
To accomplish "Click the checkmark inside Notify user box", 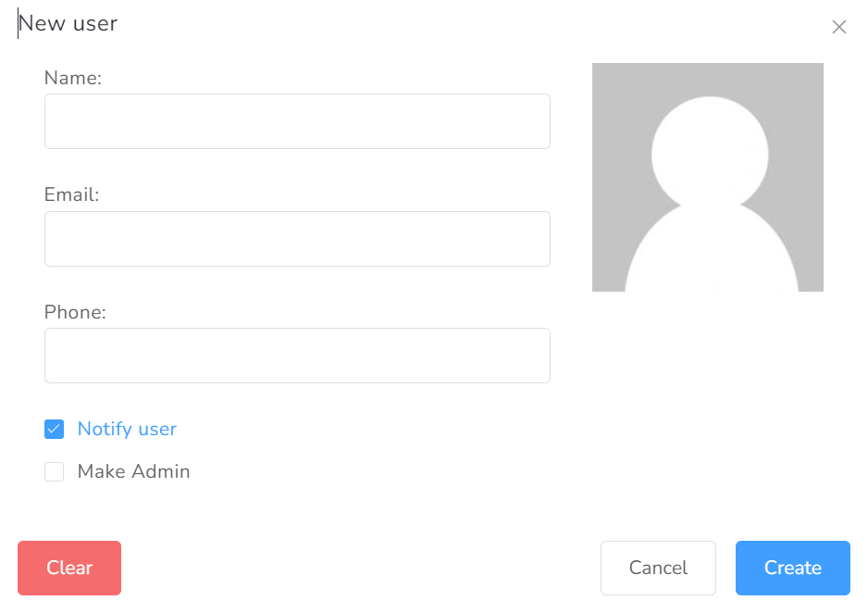I will 55,429.
